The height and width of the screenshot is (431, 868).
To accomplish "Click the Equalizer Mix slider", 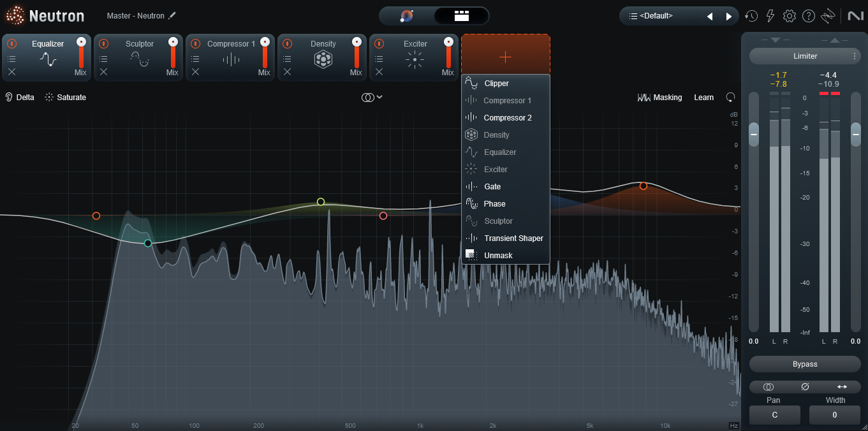I will click(x=81, y=52).
